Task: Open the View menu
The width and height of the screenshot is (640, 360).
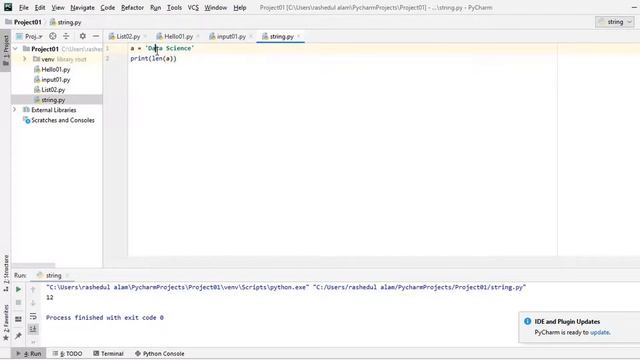Action: [x=58, y=7]
